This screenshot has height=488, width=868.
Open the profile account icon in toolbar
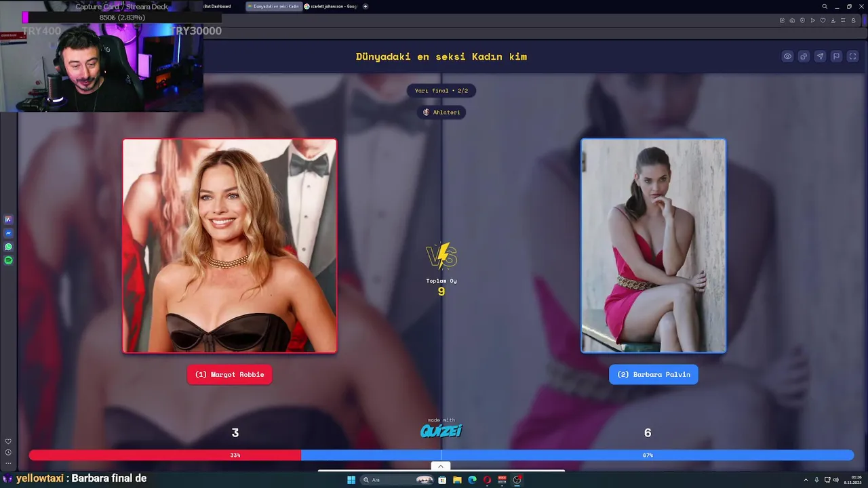pyautogui.click(x=854, y=20)
